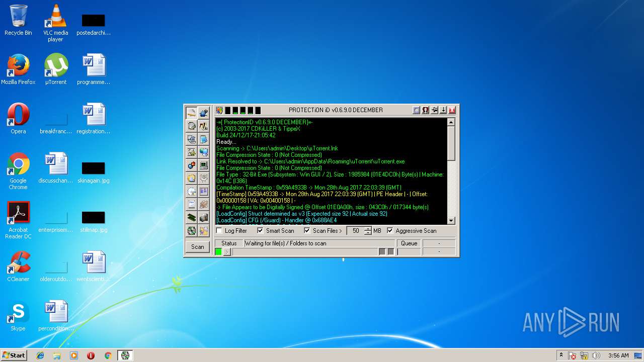Image resolution: width=644 pixels, height=362 pixels.
Task: Open the grey document page tool icon
Action: coord(192,126)
